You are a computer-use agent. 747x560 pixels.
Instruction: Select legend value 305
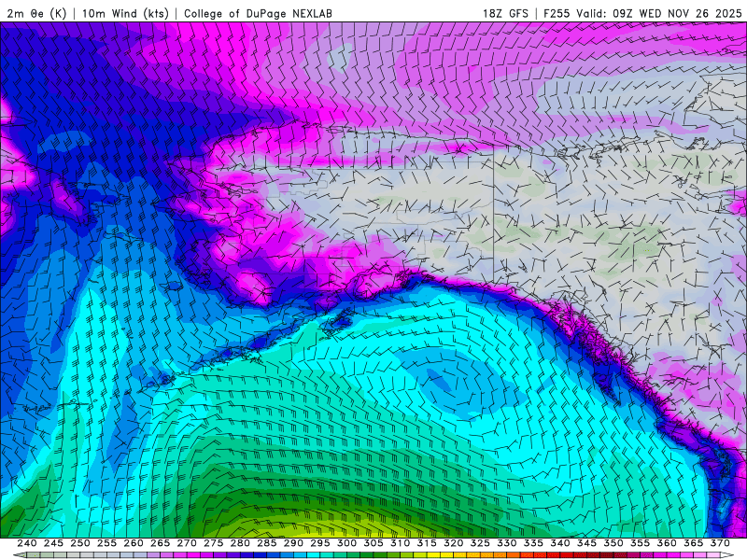(x=373, y=543)
